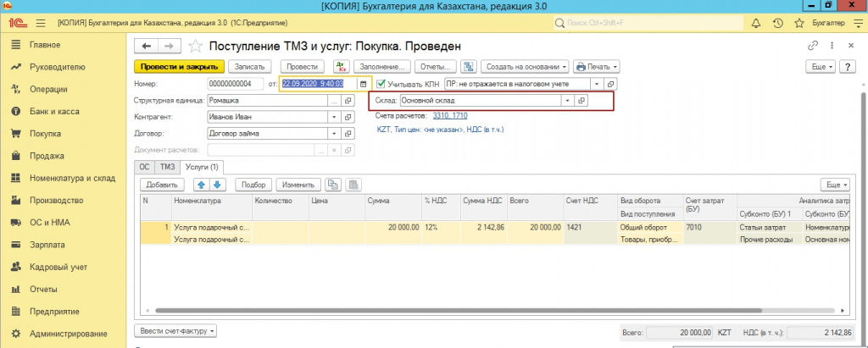
Task: Click the Заполнение... button
Action: pos(381,66)
